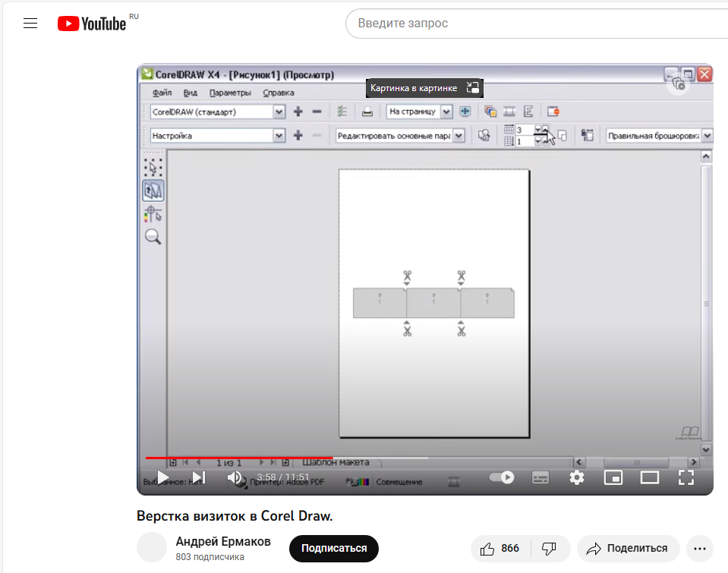Image resolution: width=728 pixels, height=573 pixels.
Task: Skip to the next video
Action: coord(199,477)
